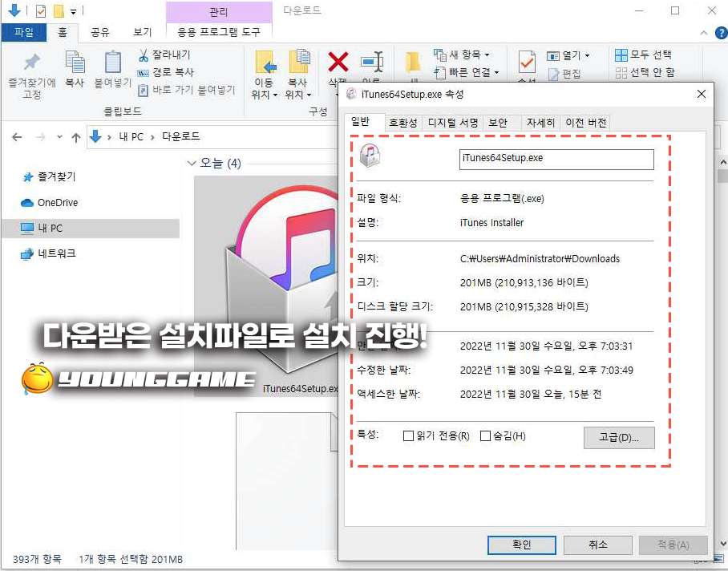Choose Paste shortcut (바로 가기 붙여넣기)

[187, 90]
